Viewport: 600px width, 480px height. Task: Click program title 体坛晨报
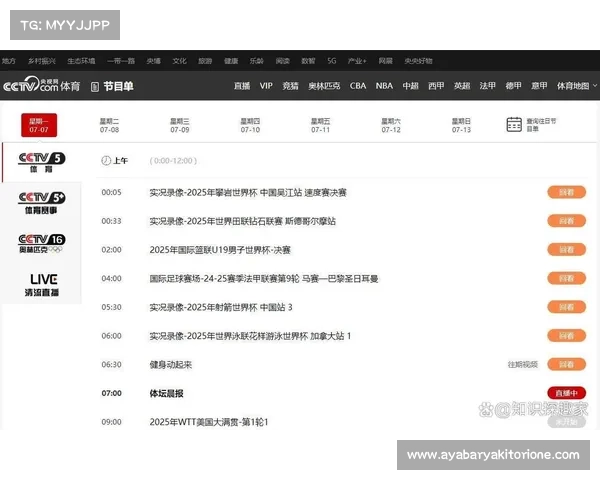166,393
